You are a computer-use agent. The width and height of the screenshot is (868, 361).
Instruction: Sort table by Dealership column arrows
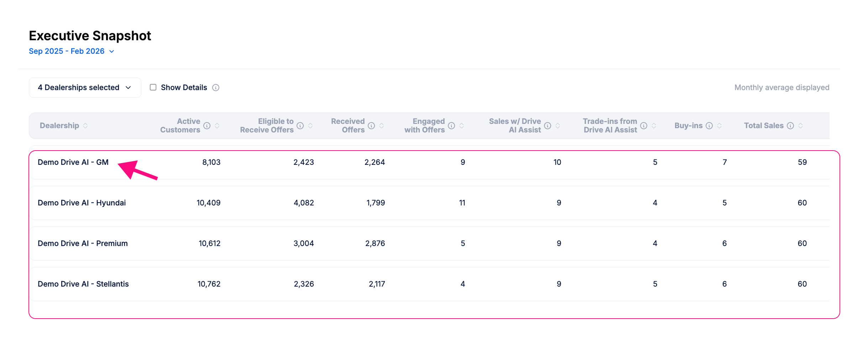[85, 126]
